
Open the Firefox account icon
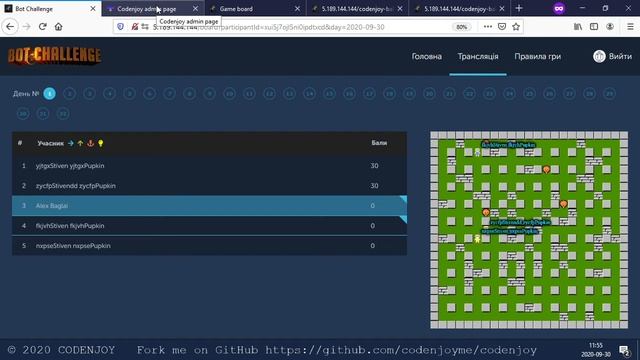coord(610,27)
